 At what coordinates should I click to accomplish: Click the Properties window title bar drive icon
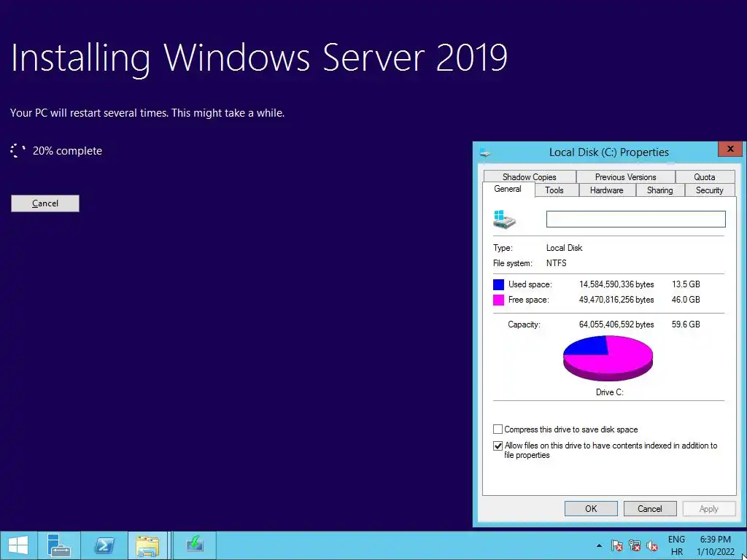(x=485, y=153)
